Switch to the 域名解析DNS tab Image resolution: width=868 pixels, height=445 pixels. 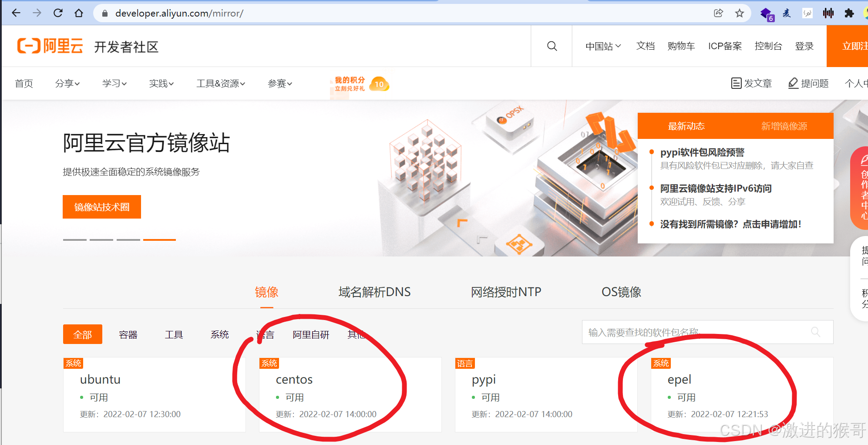click(374, 292)
